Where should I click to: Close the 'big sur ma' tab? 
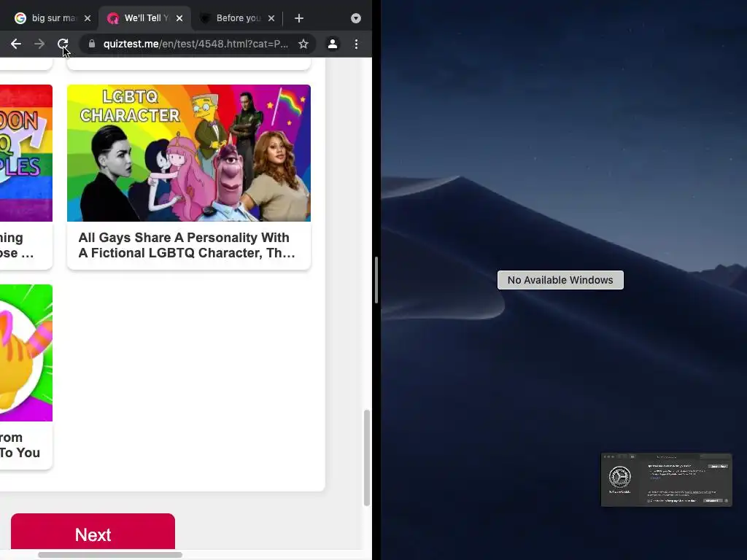click(x=88, y=18)
